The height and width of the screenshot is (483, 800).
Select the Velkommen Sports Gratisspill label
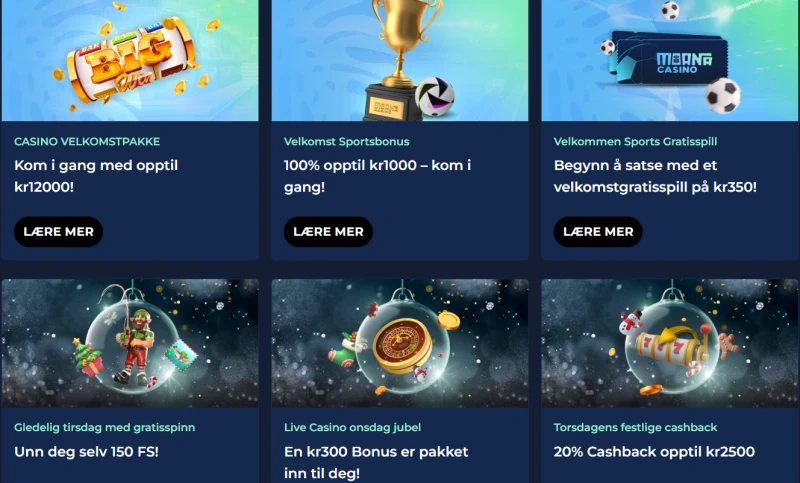(x=635, y=141)
